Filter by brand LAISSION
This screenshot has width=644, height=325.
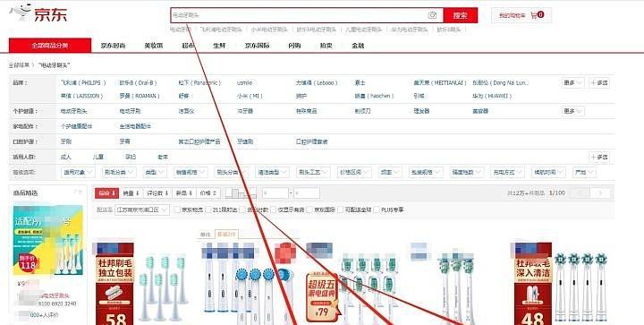[81, 96]
